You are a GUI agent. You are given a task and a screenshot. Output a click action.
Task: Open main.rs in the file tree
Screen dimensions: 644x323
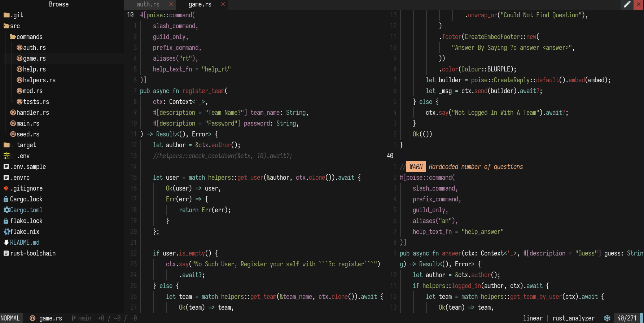(x=28, y=123)
